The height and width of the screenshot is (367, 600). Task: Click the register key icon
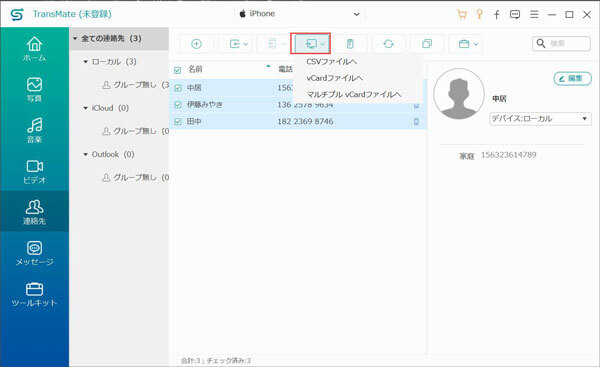tap(479, 15)
